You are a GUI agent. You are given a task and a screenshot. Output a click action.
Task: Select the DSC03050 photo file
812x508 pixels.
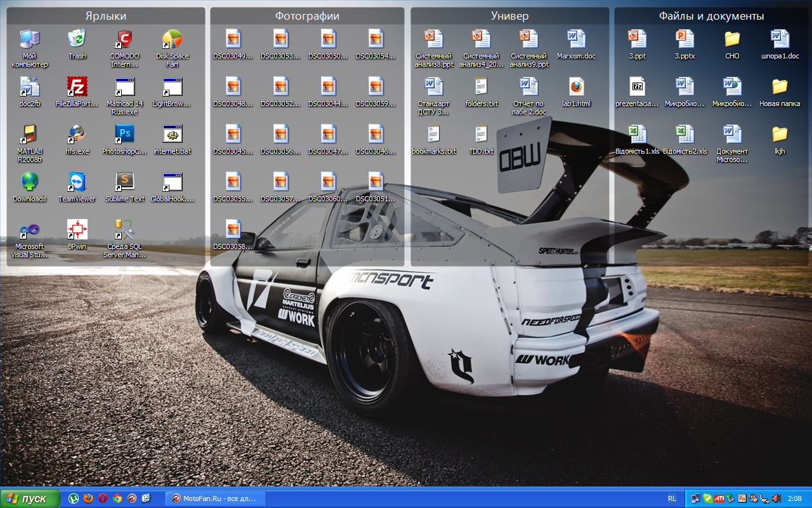pos(329,39)
